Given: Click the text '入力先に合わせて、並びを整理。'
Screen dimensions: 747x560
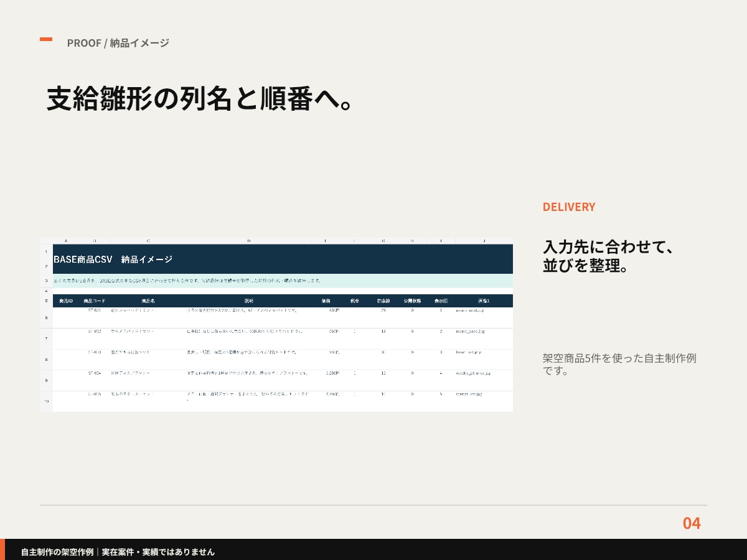Looking at the screenshot, I should (x=608, y=256).
